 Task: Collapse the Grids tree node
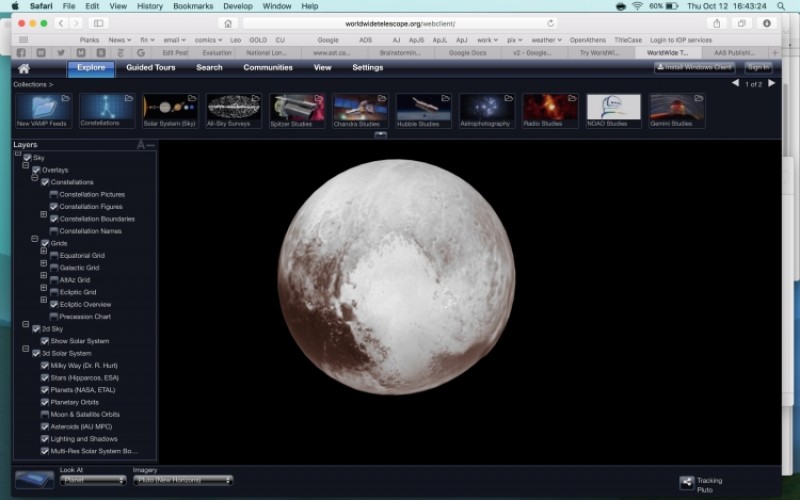(35, 239)
